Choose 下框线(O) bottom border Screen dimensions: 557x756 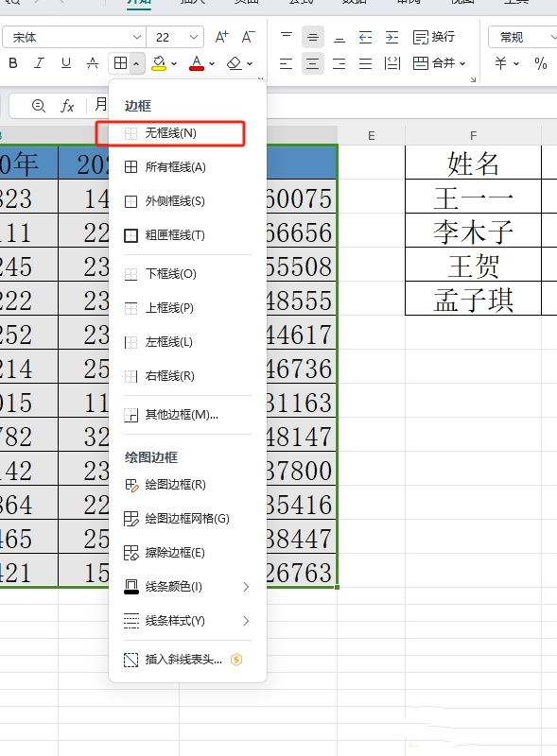(187, 274)
